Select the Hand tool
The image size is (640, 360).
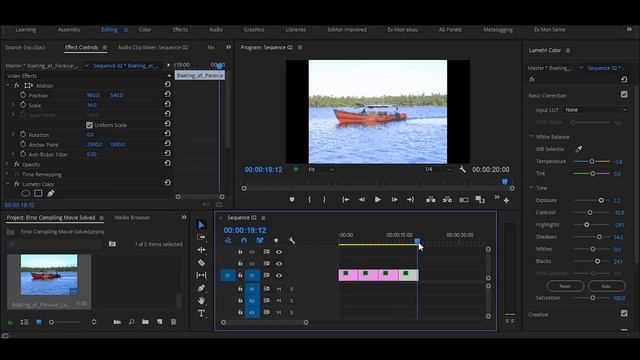(x=201, y=301)
